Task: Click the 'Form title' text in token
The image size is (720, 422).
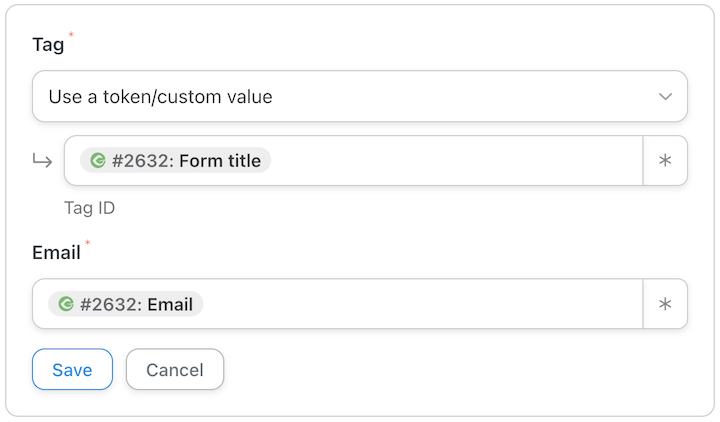Action: (220, 161)
